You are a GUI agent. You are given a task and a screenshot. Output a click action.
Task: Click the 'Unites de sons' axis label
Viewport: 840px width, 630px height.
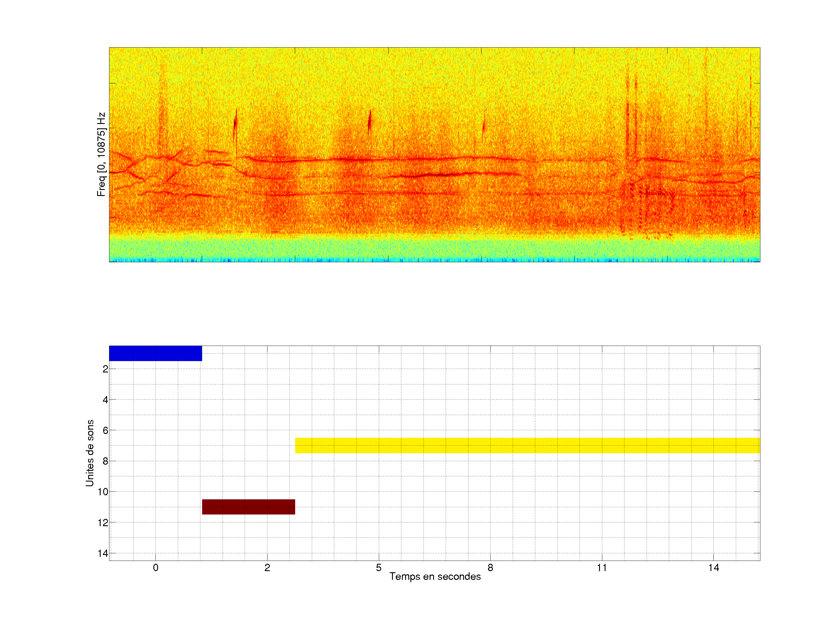tap(90, 453)
